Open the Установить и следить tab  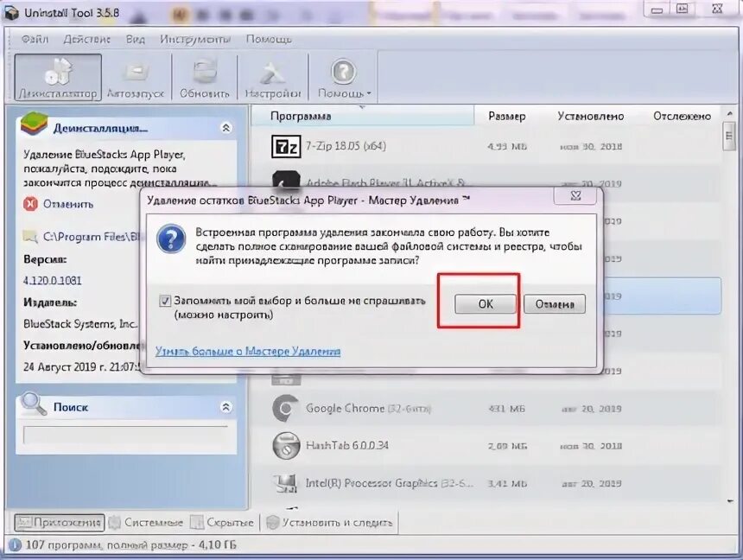330,523
